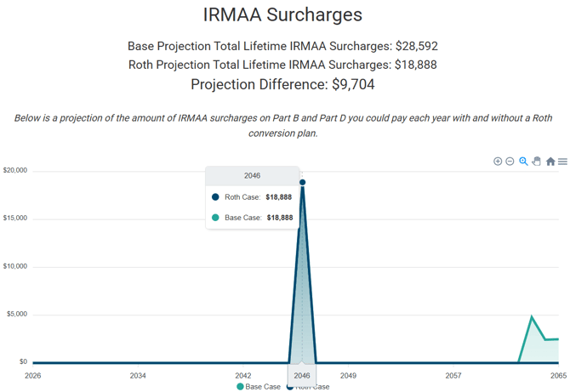Image resolution: width=570 pixels, height=392 pixels.
Task: Click the Base Case dot in tooltip
Action: tap(215, 218)
